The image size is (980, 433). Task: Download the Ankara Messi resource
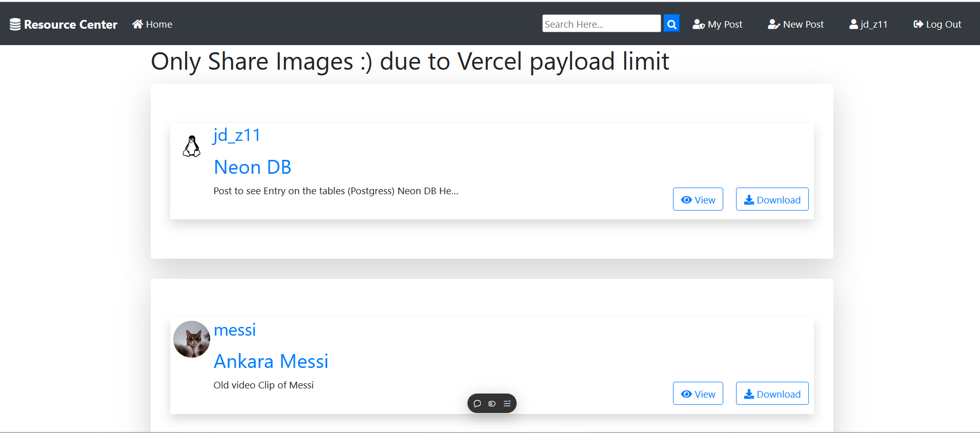click(772, 394)
